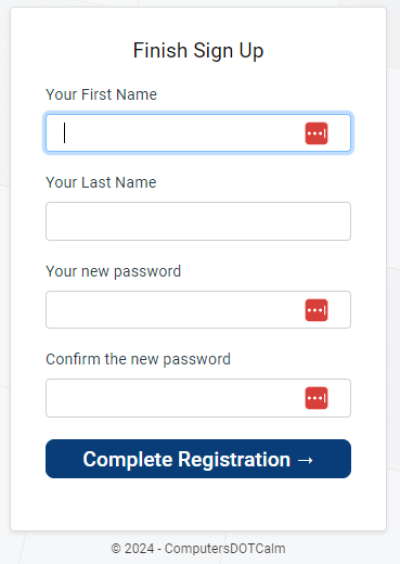Select the Your Last Name input field
Screen dimensions: 400x564
tap(198, 221)
